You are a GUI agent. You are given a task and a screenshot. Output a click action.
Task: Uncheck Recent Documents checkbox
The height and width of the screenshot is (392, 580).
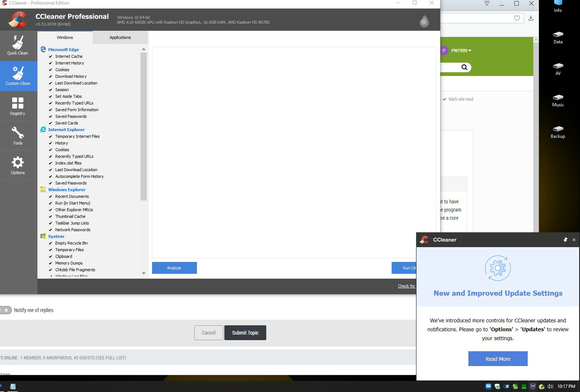(50, 196)
